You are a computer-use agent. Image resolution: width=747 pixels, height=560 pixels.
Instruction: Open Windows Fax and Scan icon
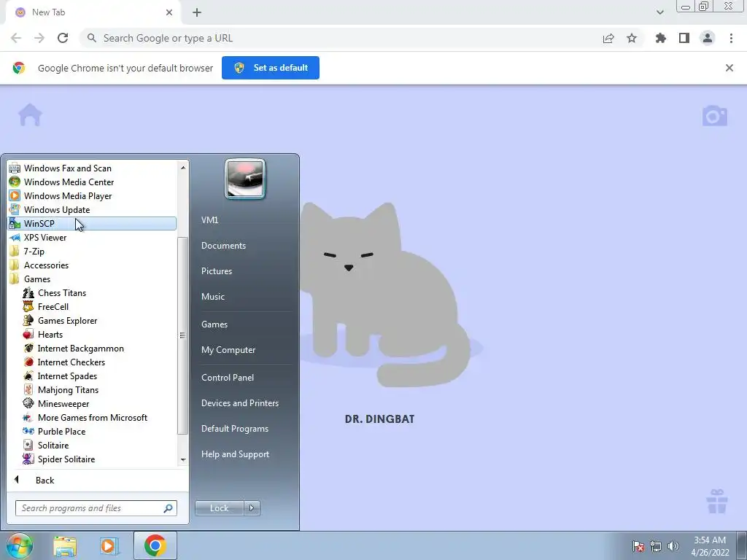click(x=15, y=168)
